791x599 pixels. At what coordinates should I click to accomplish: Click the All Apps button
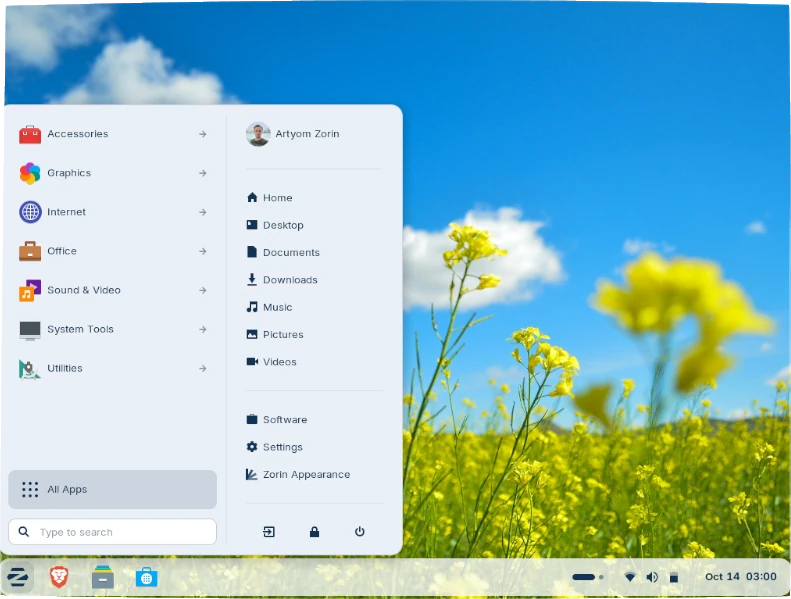pyautogui.click(x=112, y=489)
